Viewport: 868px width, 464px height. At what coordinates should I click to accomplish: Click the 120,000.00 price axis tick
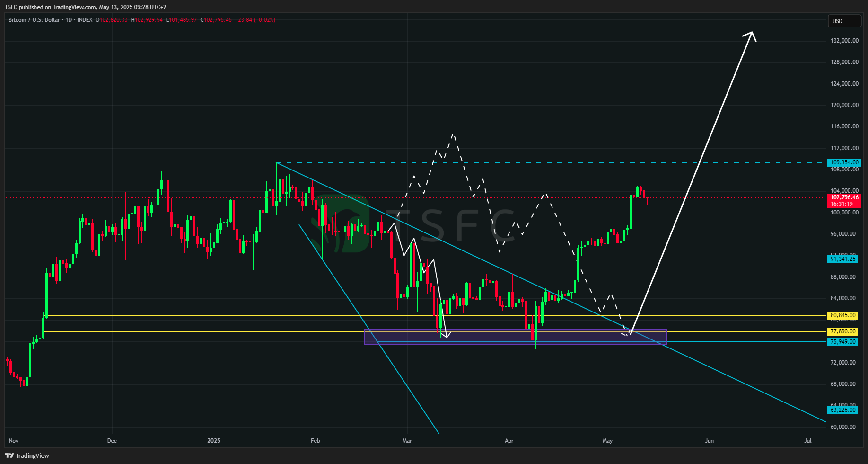[x=844, y=105]
